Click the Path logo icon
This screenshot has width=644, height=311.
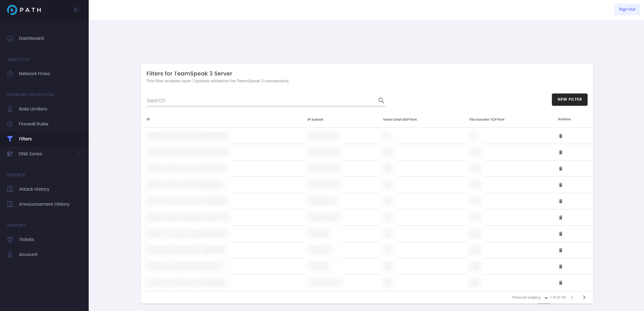coord(12,10)
